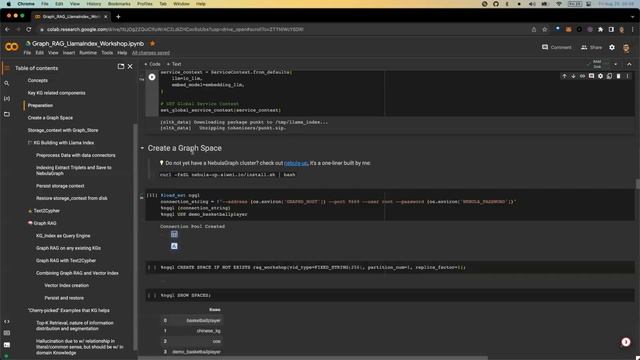Open a new browser tab
This screenshot has width=640, height=360.
(118, 17)
